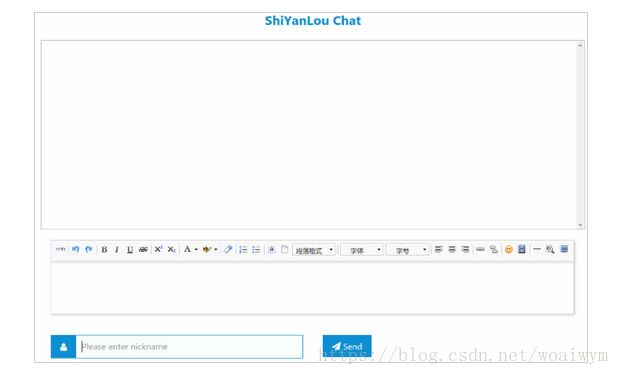Click the preview magnifier icon

[550, 249]
